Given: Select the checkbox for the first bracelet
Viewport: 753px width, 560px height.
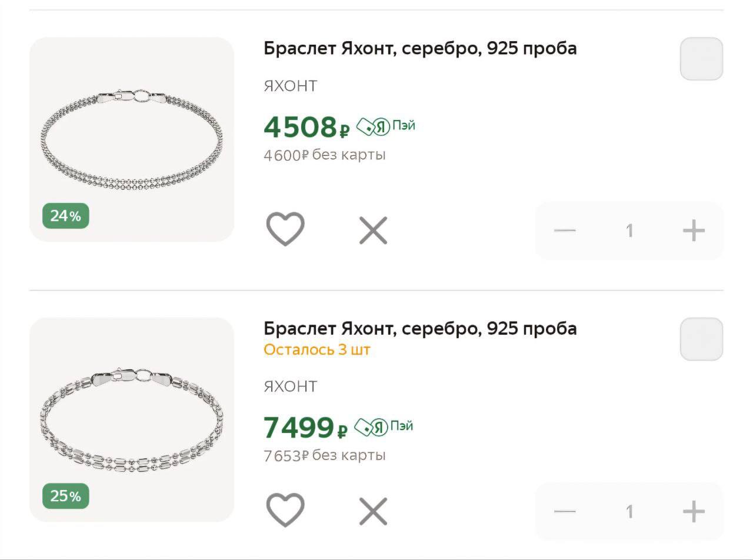Looking at the screenshot, I should [701, 59].
